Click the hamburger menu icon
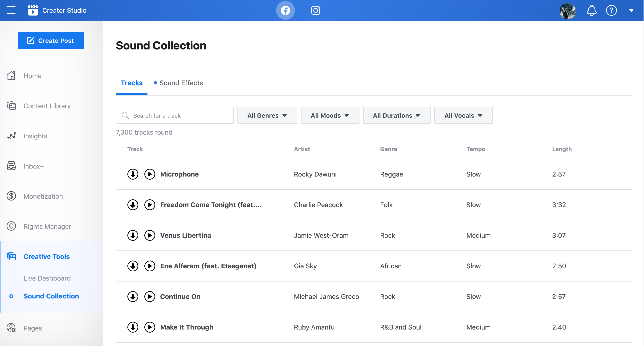 click(12, 10)
